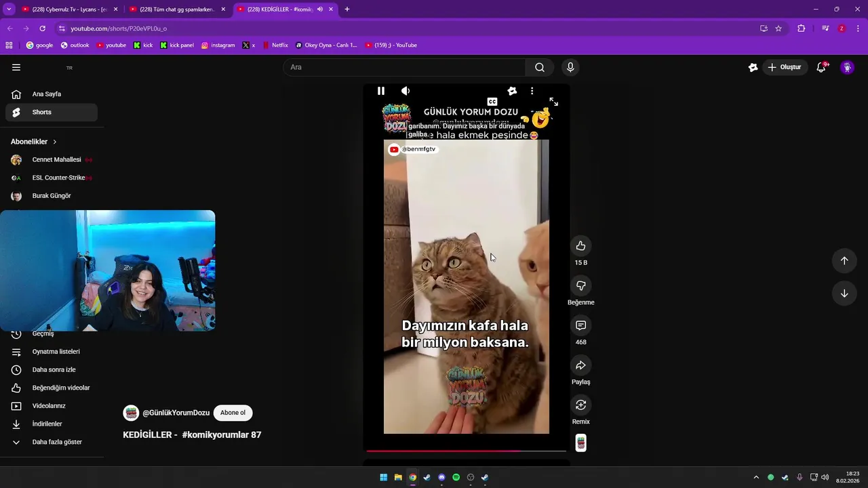Open the google bookmark
868x488 pixels.
pyautogui.click(x=39, y=45)
